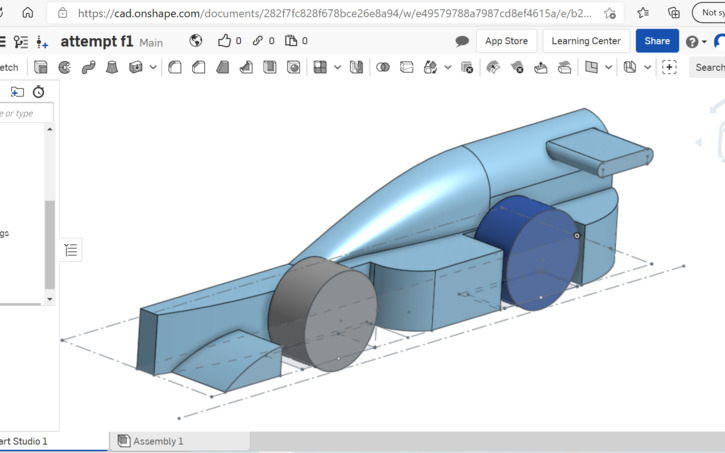
Task: Open versions and history panel icon
Action: point(20,42)
